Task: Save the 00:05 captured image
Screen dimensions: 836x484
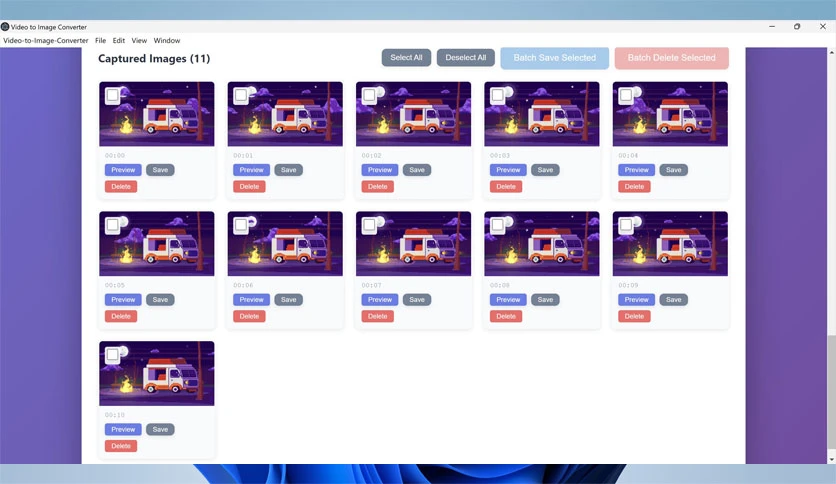Action: coord(160,300)
